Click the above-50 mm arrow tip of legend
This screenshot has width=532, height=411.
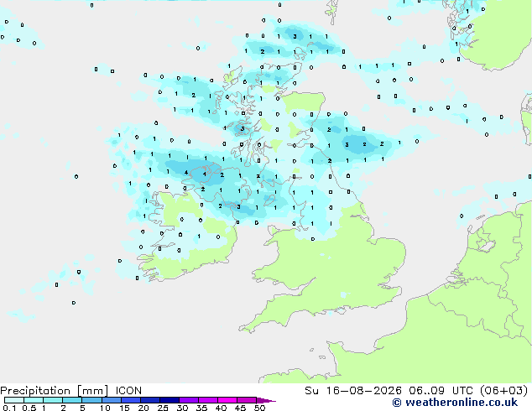pyautogui.click(x=266, y=400)
